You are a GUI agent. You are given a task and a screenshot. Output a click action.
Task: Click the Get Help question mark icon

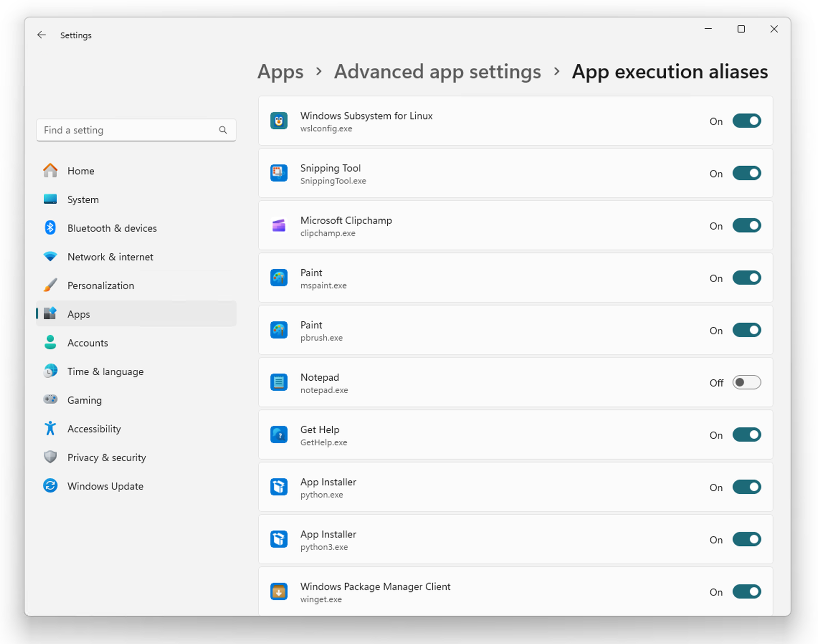pyautogui.click(x=279, y=434)
